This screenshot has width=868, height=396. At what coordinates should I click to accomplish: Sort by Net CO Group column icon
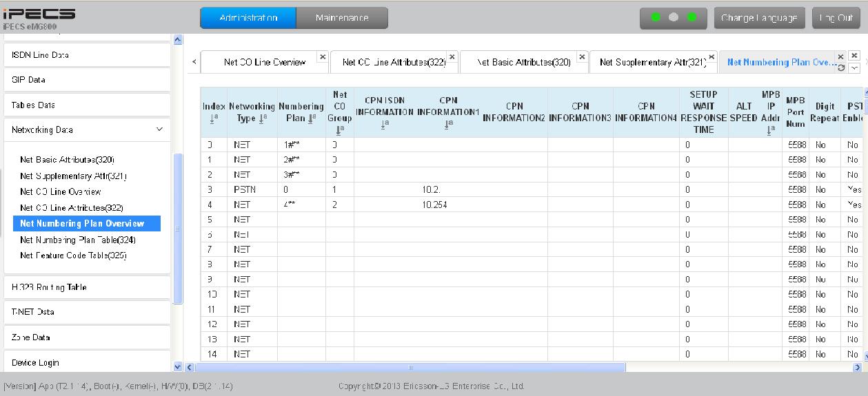tap(339, 129)
